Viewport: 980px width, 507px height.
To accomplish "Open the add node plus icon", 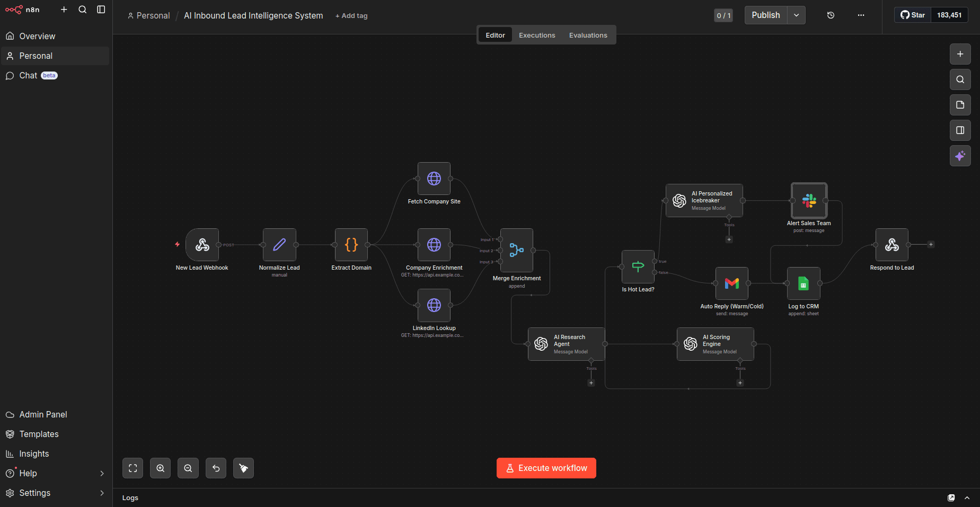I will (960, 54).
